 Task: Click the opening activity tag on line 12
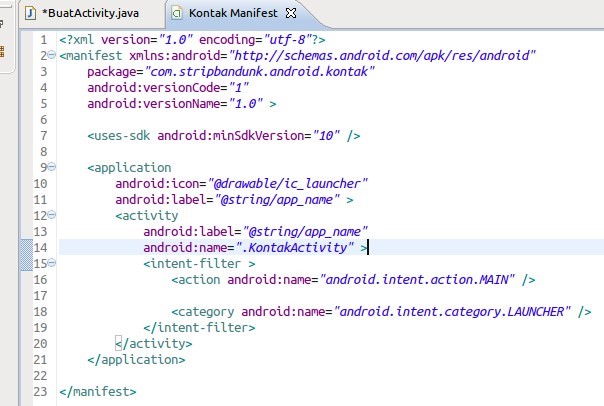coord(147,216)
